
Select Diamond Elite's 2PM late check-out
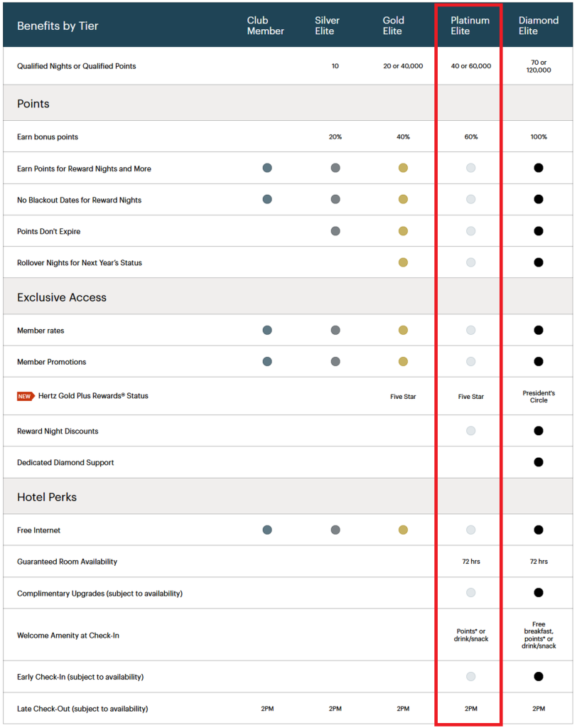(x=539, y=709)
